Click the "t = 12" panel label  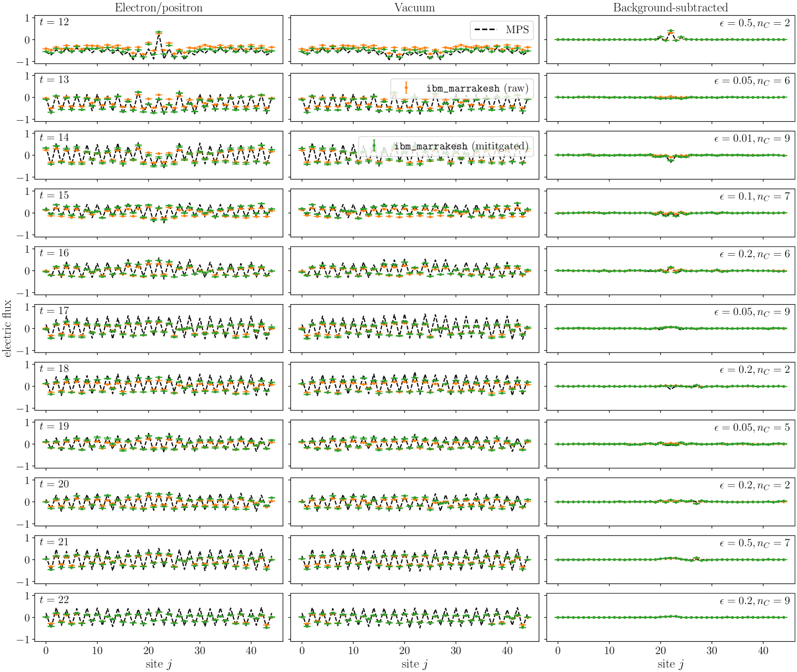[x=54, y=22]
